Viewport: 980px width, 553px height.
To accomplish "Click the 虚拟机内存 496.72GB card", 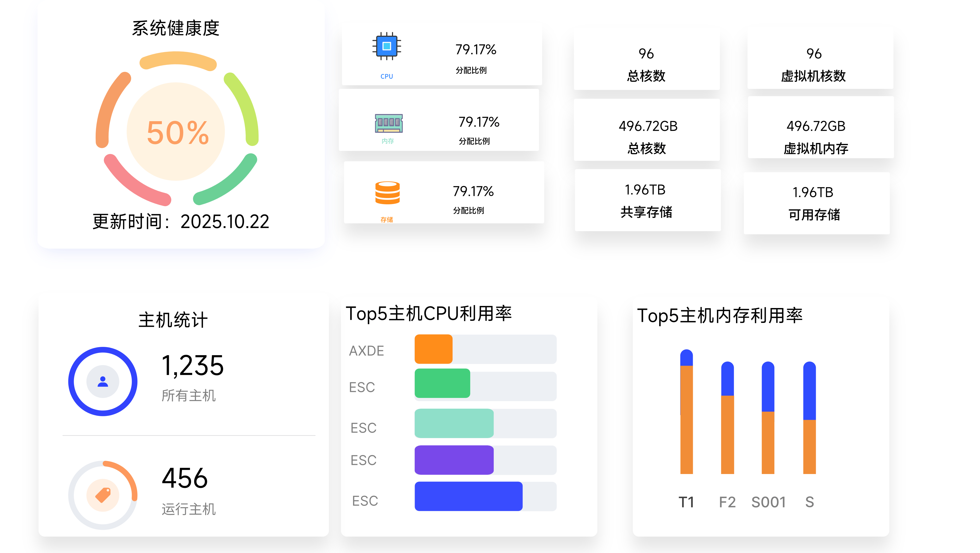I will point(820,127).
